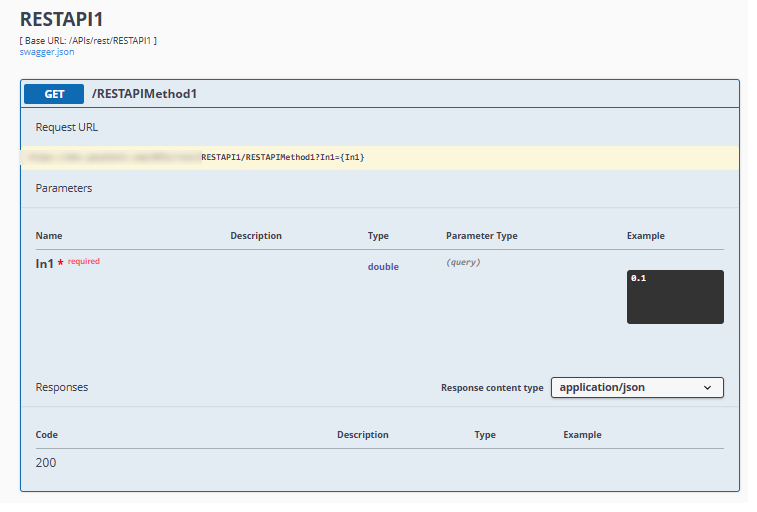
Task: Click the Example column header in Parameters
Action: coord(645,236)
